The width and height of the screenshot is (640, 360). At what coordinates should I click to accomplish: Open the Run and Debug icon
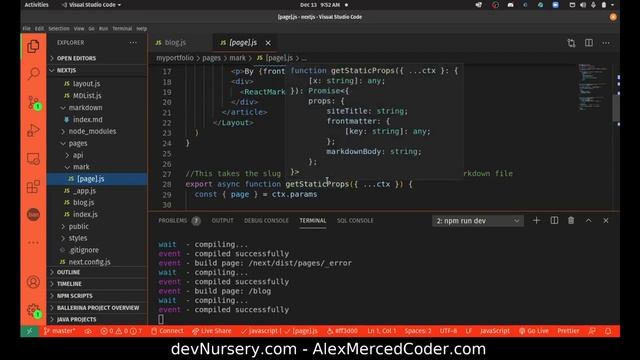(33, 131)
